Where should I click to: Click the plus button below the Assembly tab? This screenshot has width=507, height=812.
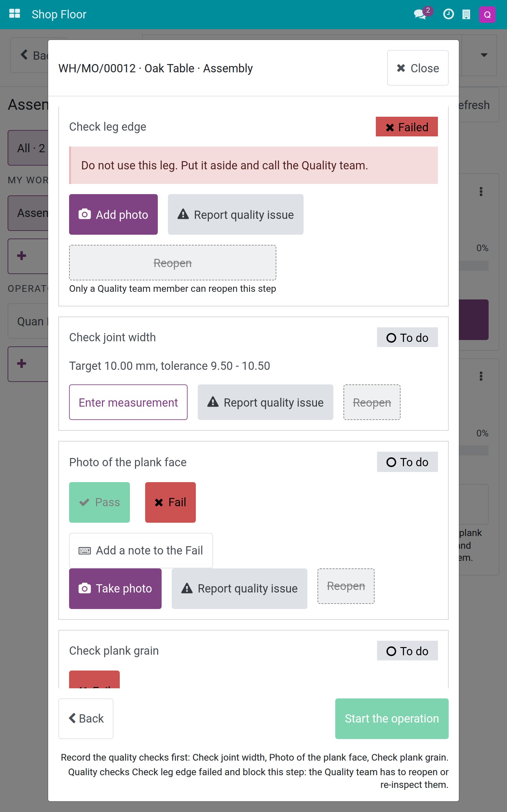[22, 256]
